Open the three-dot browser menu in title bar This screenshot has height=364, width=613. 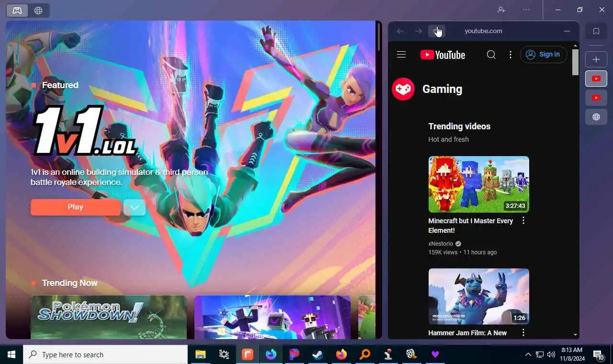[x=526, y=10]
